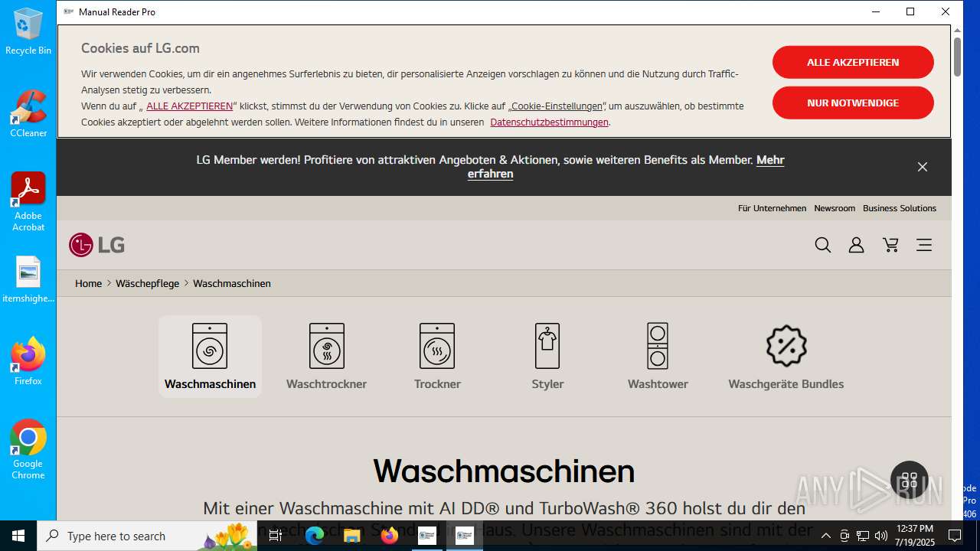Image resolution: width=980 pixels, height=551 pixels.
Task: Open the Windows Start menu
Action: tap(18, 536)
